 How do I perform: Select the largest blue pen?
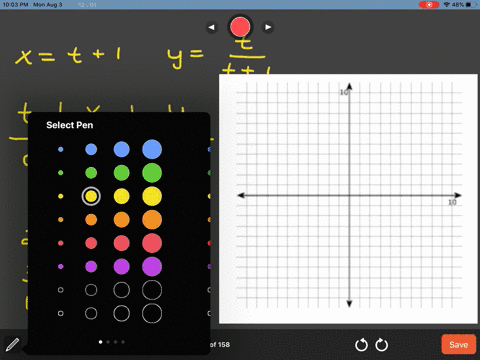152,149
